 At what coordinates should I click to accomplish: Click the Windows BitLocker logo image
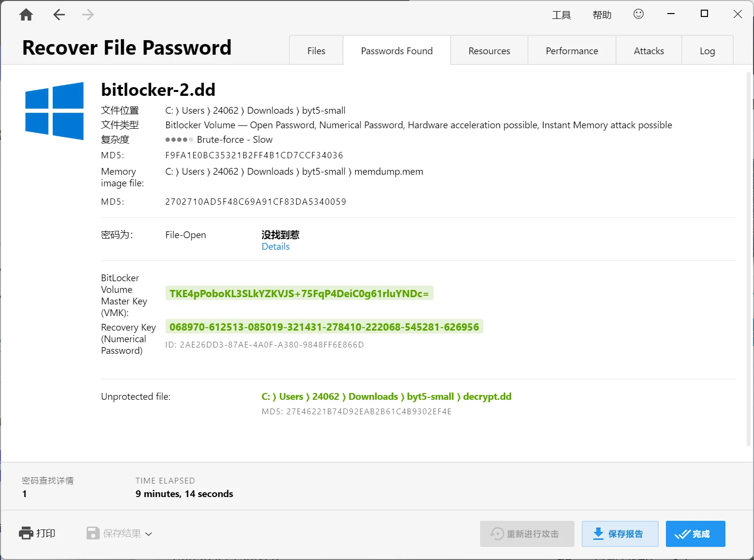pyautogui.click(x=54, y=111)
